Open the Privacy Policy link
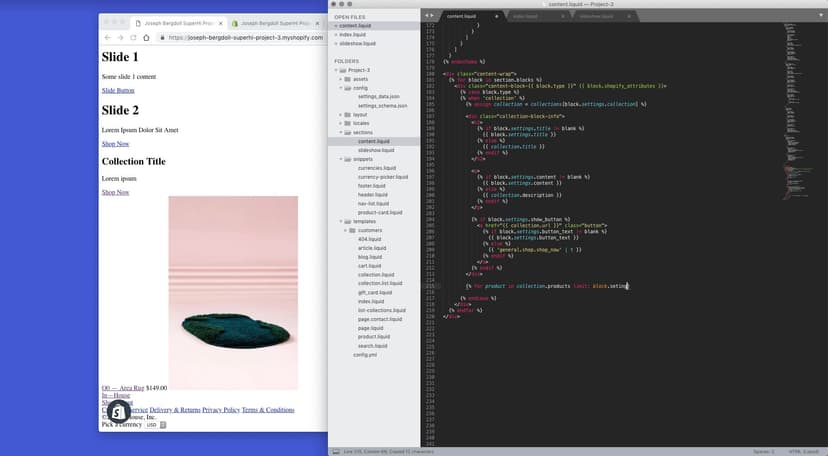828x456 pixels. (x=220, y=410)
